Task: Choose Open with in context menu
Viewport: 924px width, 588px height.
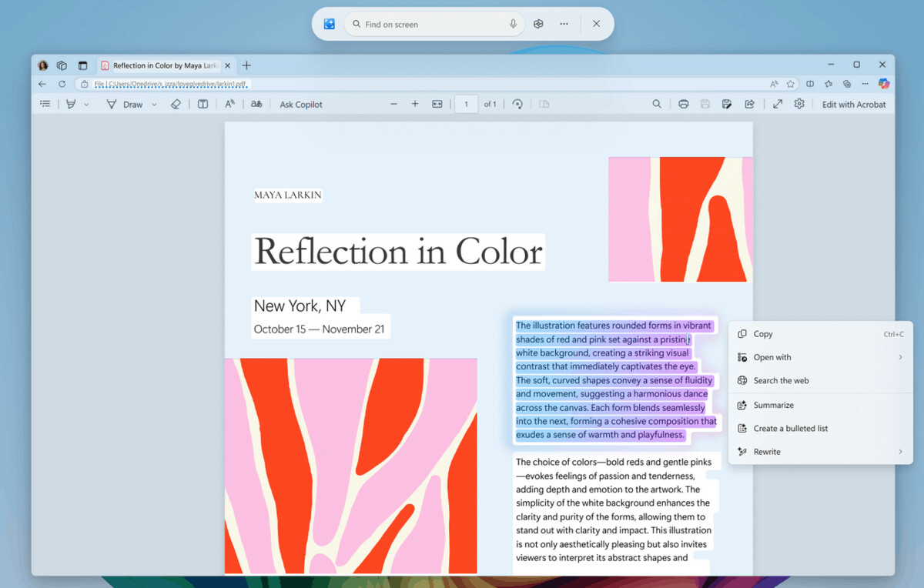Action: [x=820, y=357]
